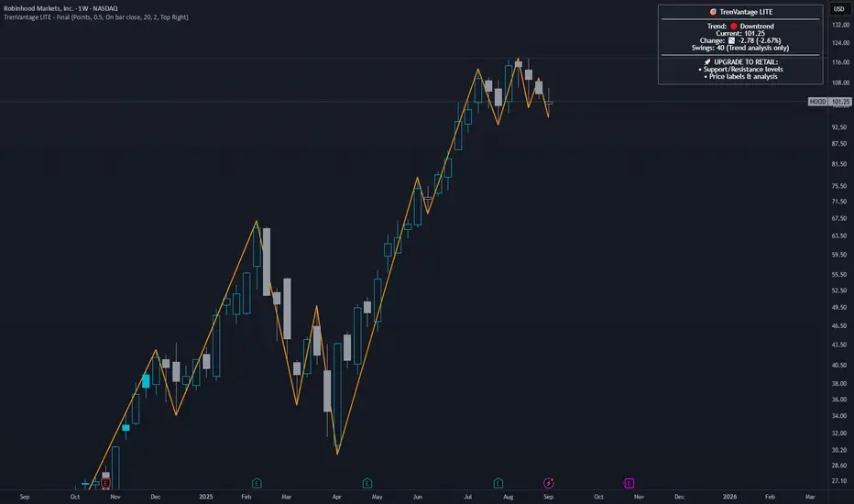This screenshot has height=504, width=854.
Task: Click the 116.00 price scale label
Action: (x=841, y=62)
